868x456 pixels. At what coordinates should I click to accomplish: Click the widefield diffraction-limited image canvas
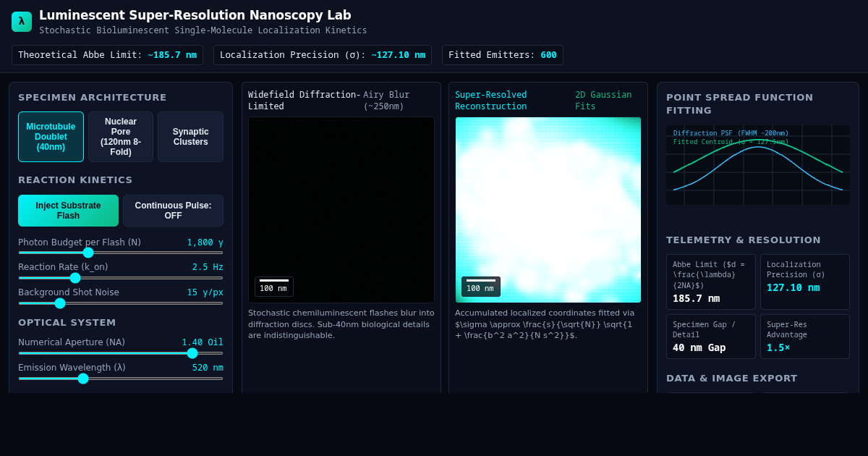coord(341,210)
